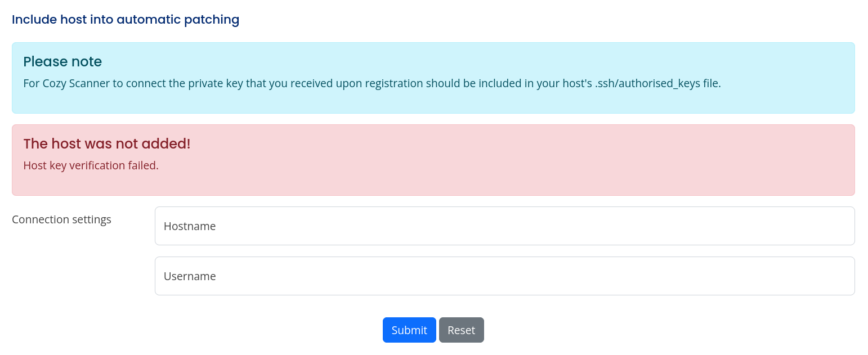Click the 'Please note' heading
Viewport: 868px width, 355px height.
click(62, 61)
